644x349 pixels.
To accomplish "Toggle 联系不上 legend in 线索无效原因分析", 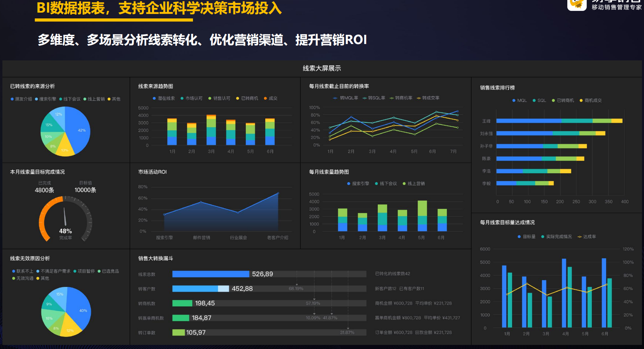I will (23, 271).
